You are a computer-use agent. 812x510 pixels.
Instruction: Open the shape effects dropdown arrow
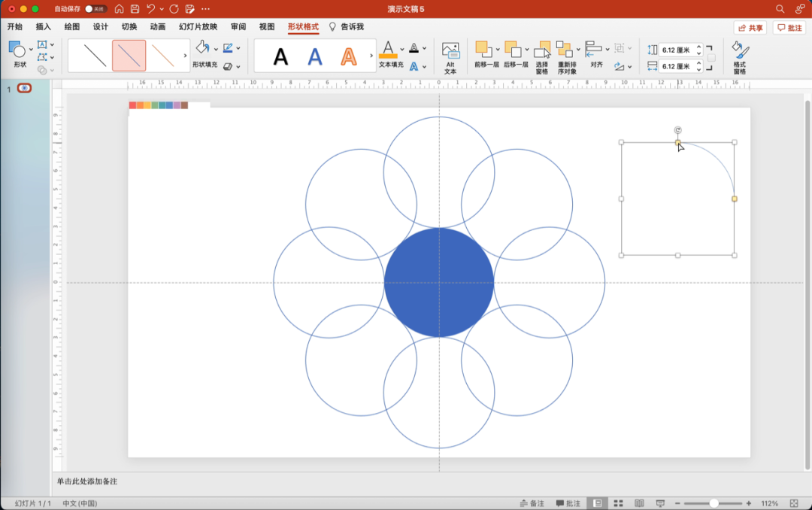tap(238, 66)
